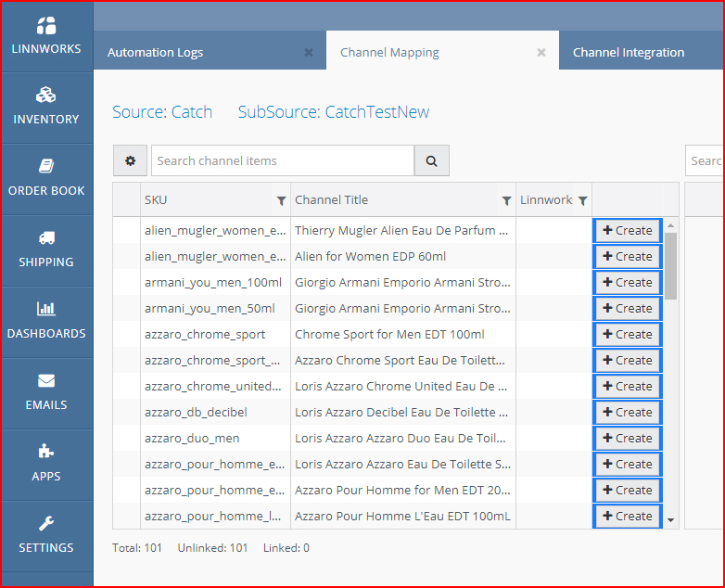Click the scrollbar down arrow
The width and height of the screenshot is (725, 588).
point(670,520)
